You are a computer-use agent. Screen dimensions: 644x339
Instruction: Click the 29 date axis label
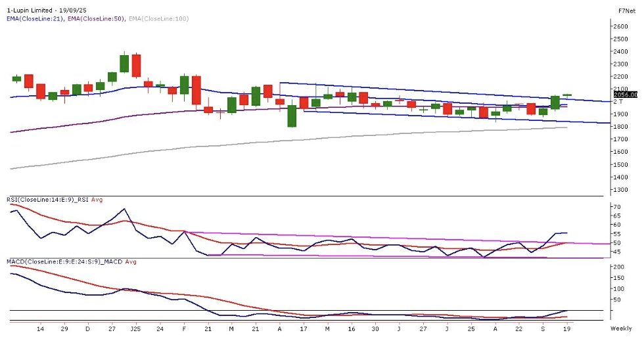pos(64,329)
